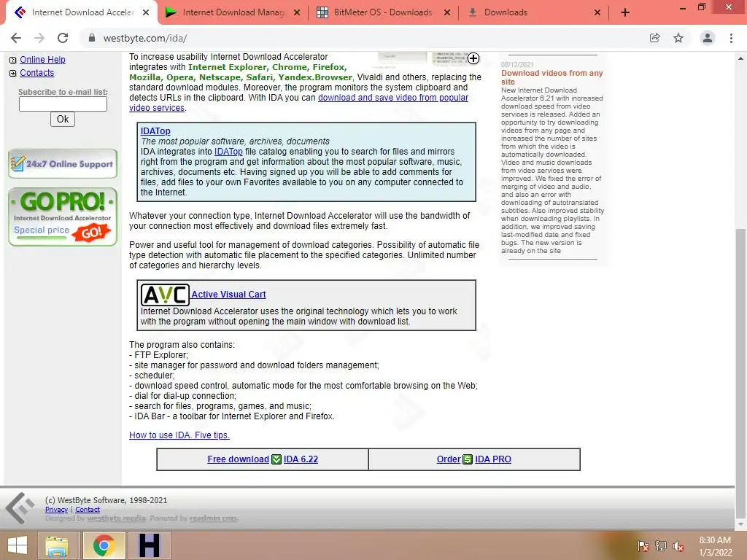Enlarge screenshot using the plus magnifier icon
The height and width of the screenshot is (560, 747).
(473, 58)
